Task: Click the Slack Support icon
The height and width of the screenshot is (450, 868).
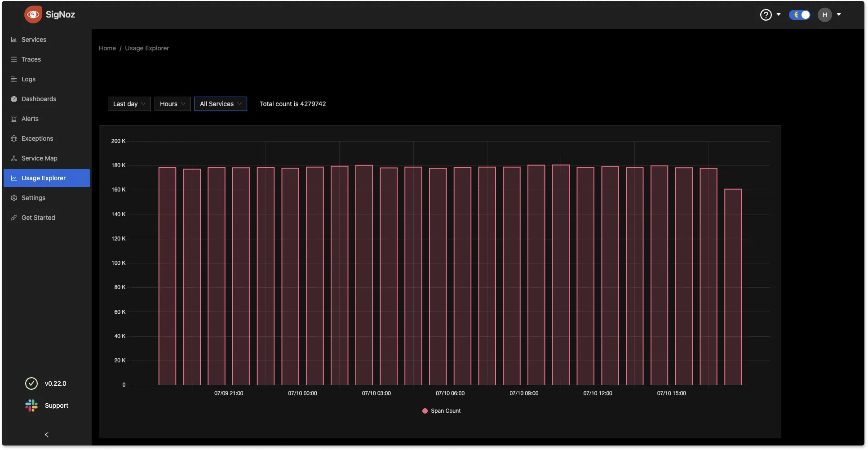Action: point(31,405)
